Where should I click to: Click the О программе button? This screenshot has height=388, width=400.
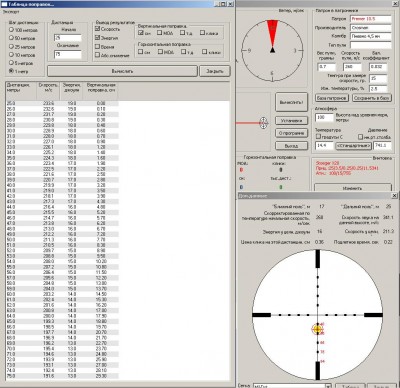tap(291, 133)
